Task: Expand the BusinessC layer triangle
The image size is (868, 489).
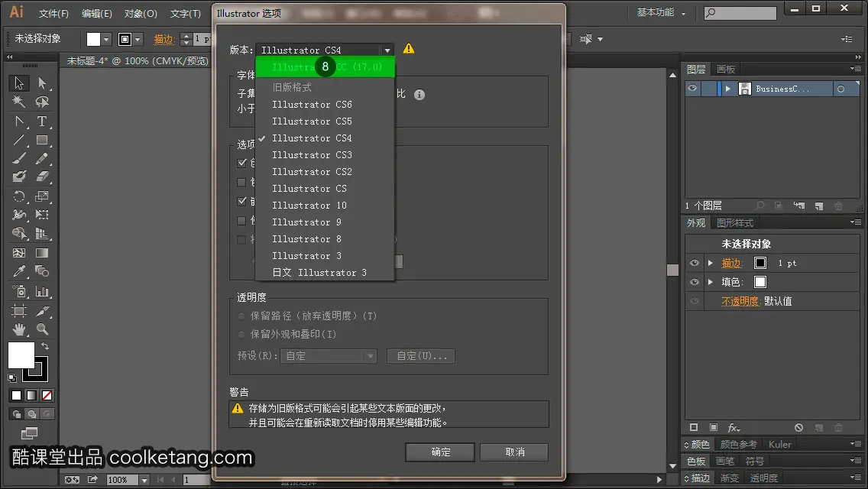Action: click(x=728, y=89)
